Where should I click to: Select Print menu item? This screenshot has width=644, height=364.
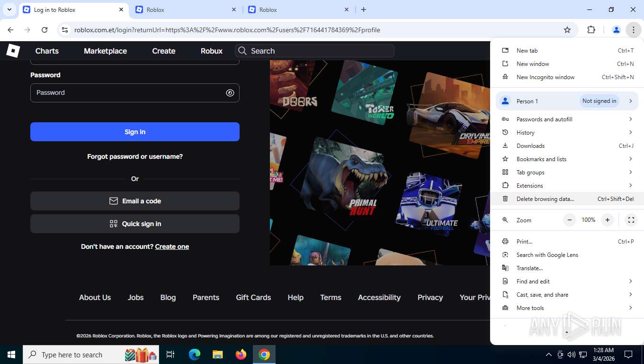[567, 242]
